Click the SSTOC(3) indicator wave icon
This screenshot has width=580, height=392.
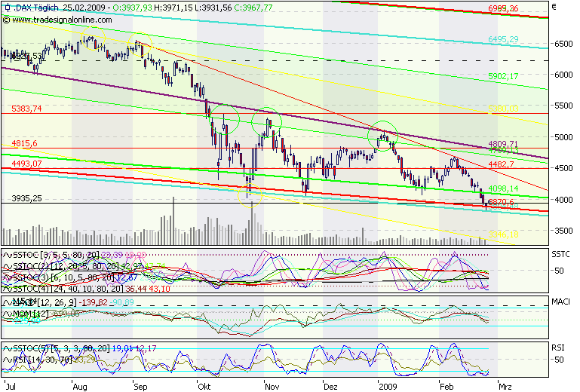click(7, 277)
